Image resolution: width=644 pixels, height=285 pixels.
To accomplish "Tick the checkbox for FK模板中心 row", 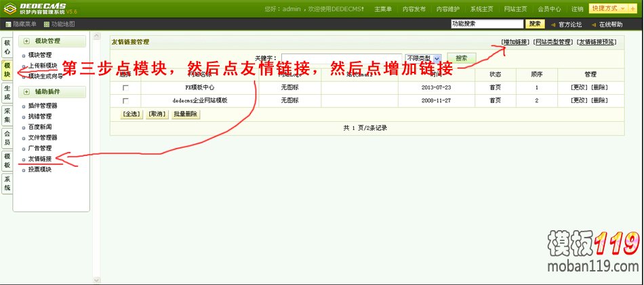I will click(125, 88).
